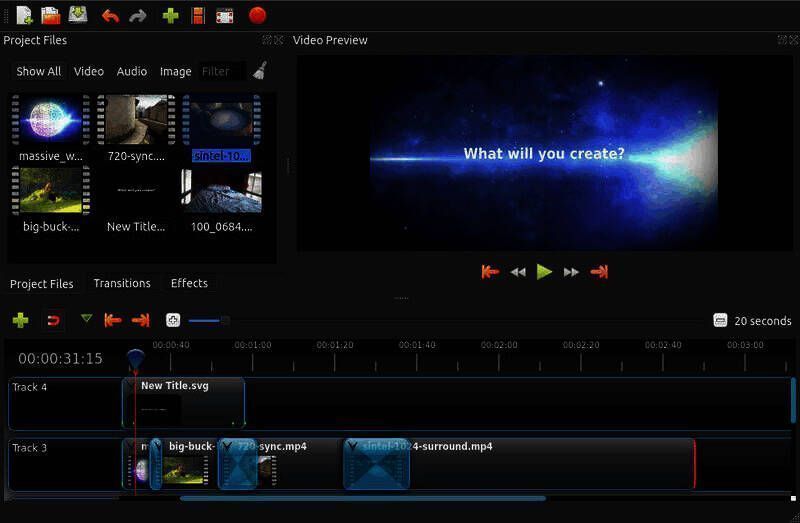This screenshot has height=523, width=800.
Task: Click the red Export Video button
Action: pos(257,15)
